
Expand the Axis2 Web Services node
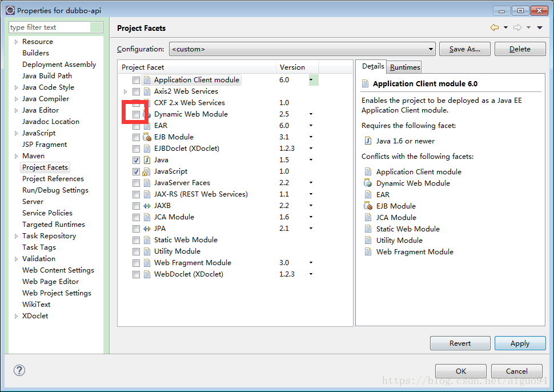125,91
